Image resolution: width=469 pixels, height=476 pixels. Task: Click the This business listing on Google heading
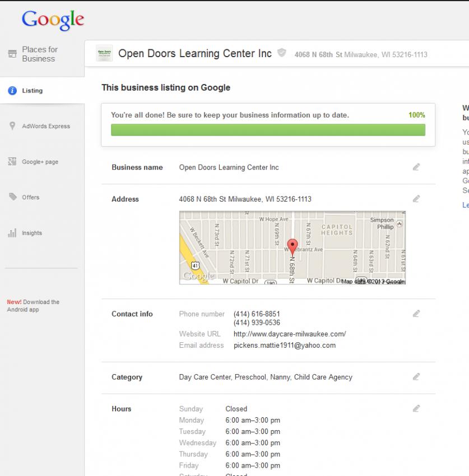click(x=166, y=88)
